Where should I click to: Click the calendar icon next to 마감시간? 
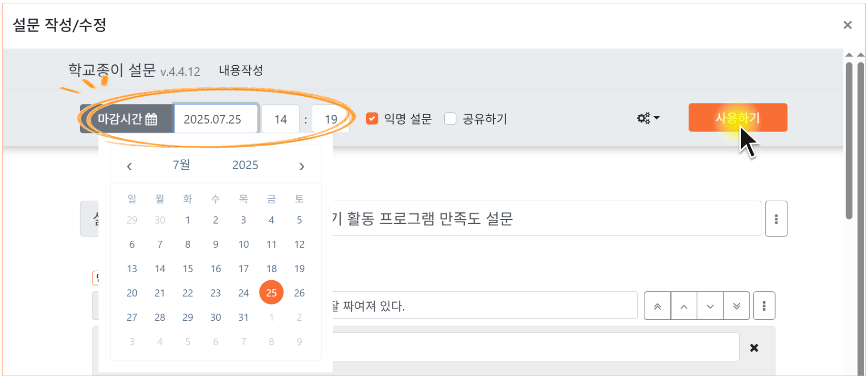pyautogui.click(x=152, y=119)
